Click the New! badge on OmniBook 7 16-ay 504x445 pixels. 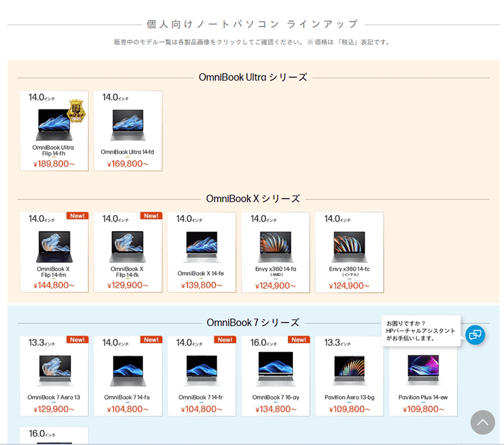[299, 340]
